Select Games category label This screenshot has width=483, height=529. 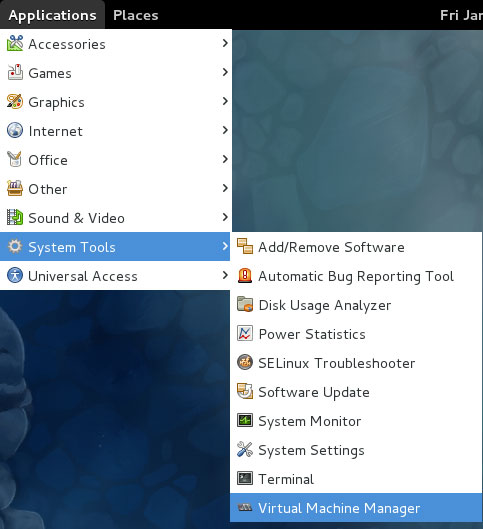[x=50, y=73]
